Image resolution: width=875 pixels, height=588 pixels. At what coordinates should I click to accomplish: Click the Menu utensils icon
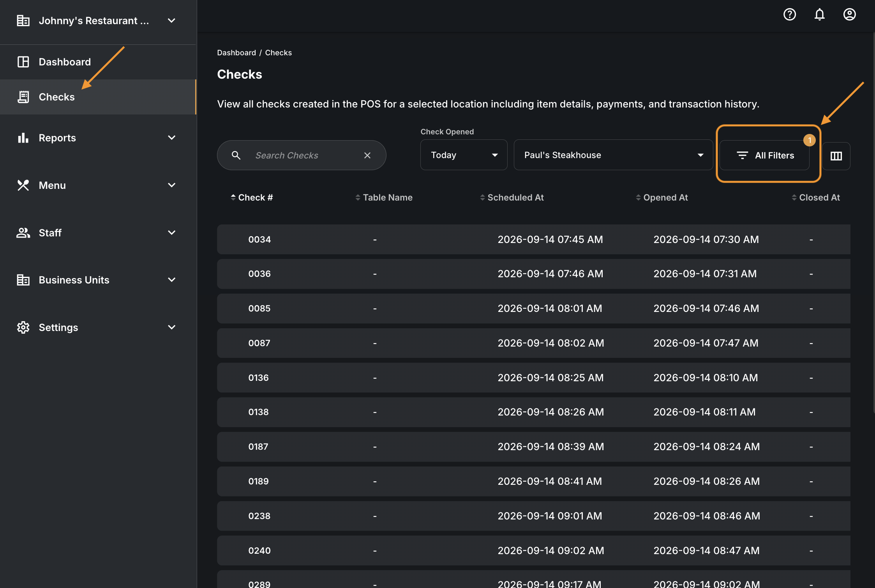(x=23, y=185)
